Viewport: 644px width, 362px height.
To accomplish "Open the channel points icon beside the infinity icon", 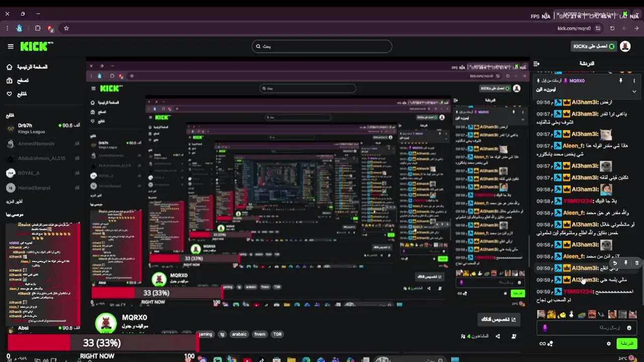I will [x=550, y=344].
